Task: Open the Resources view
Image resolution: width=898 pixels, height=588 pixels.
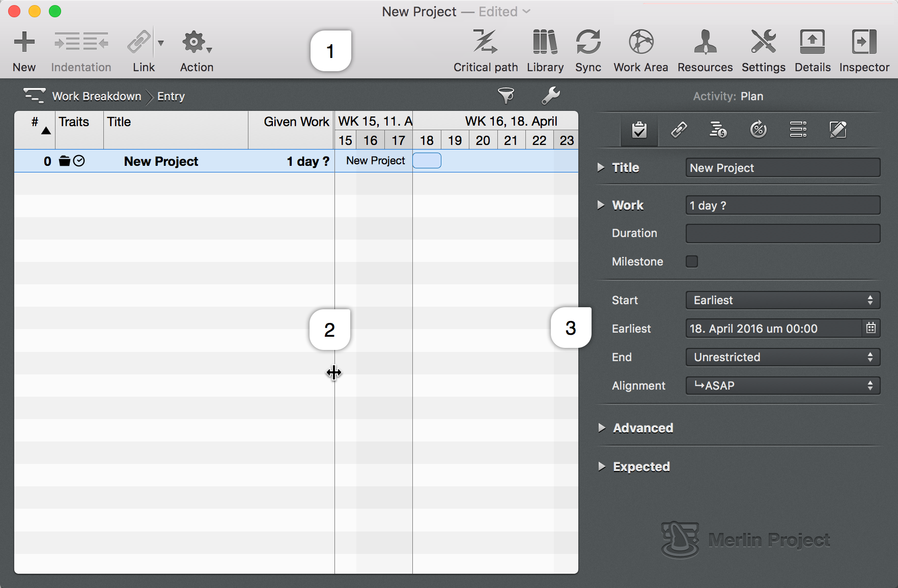Action: (x=705, y=42)
